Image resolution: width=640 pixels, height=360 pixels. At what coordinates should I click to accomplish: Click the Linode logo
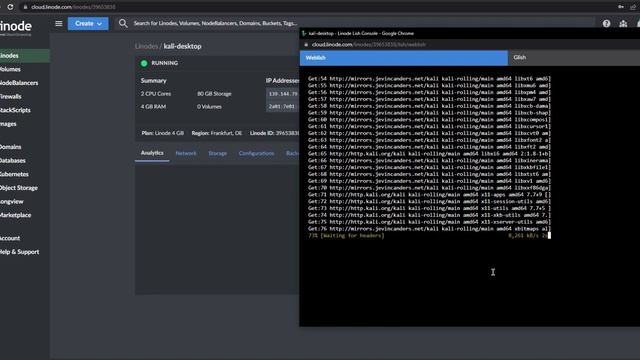[x=16, y=27]
